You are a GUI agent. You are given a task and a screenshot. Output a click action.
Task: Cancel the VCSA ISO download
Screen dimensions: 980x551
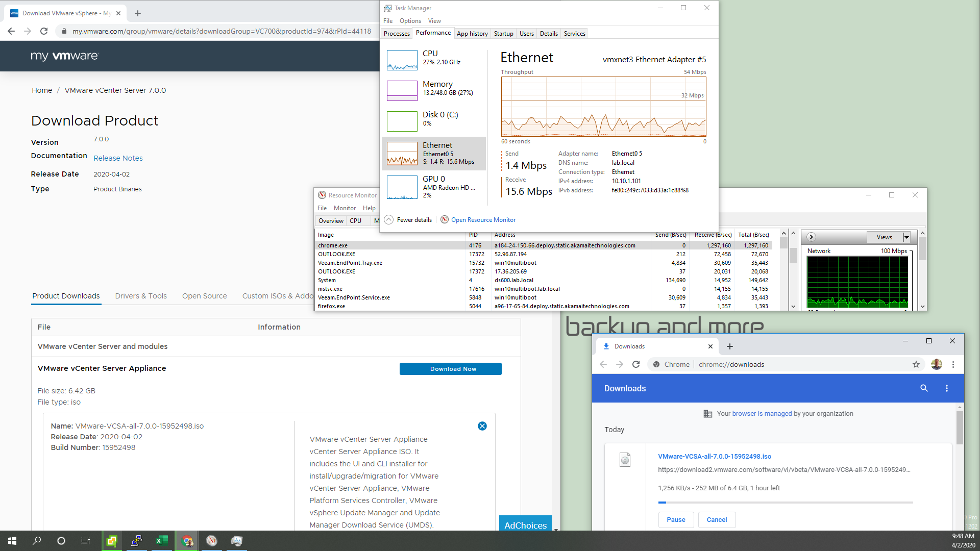coord(717,519)
